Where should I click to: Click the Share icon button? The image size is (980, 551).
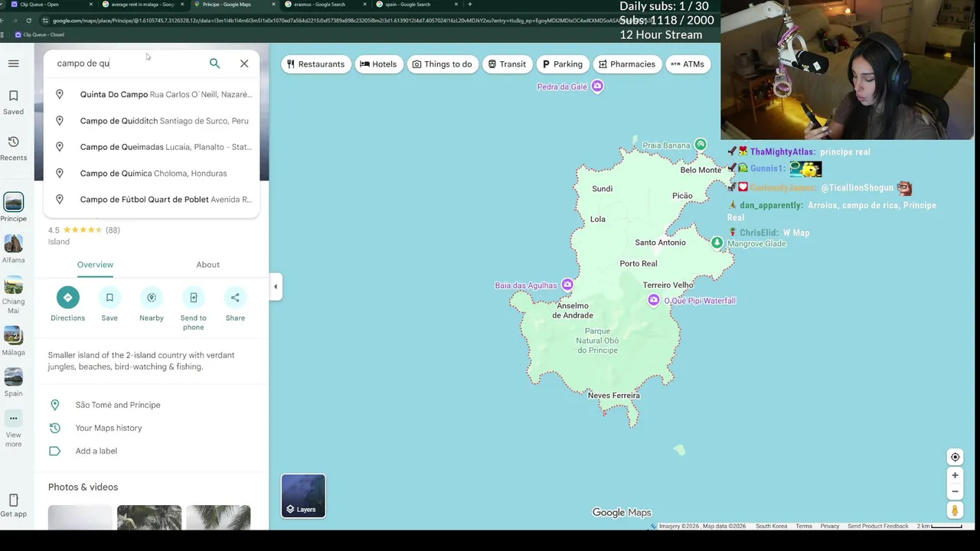coord(235,297)
